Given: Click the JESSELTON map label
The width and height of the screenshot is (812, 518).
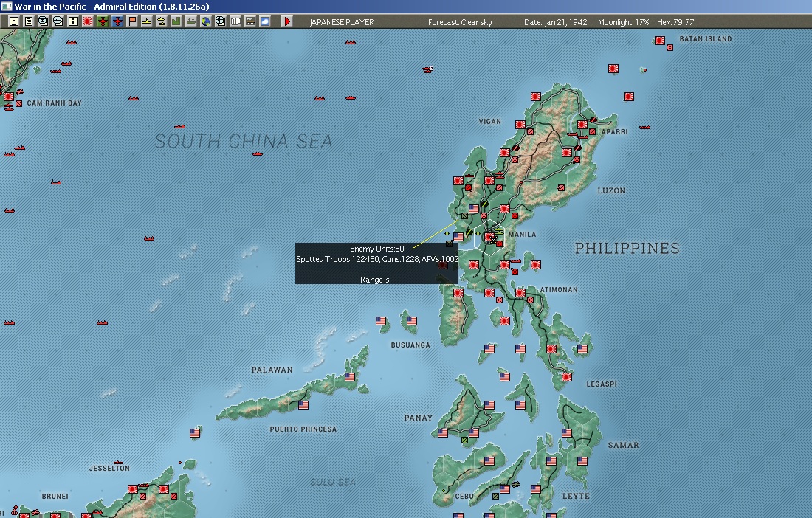Looking at the screenshot, I should [109, 469].
